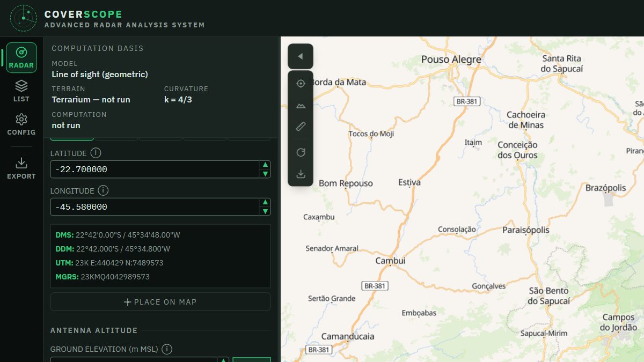Decrease the latitude value with the down arrow
The height and width of the screenshot is (362, 644).
(265, 174)
